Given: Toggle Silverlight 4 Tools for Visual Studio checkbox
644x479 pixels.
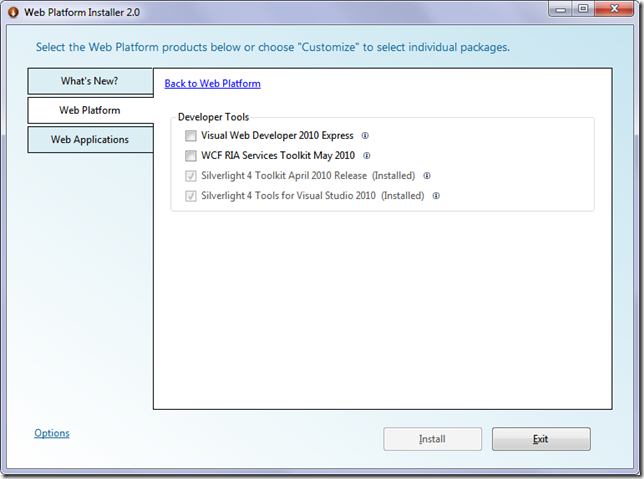Looking at the screenshot, I should point(191,196).
